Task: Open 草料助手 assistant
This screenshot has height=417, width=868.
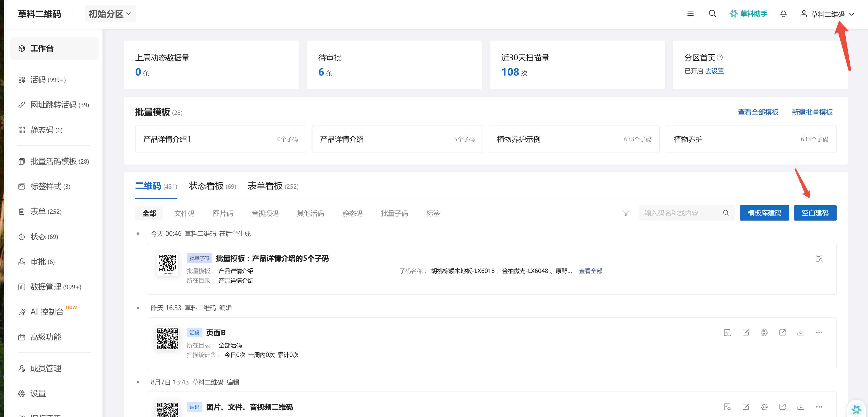Action: [x=748, y=14]
